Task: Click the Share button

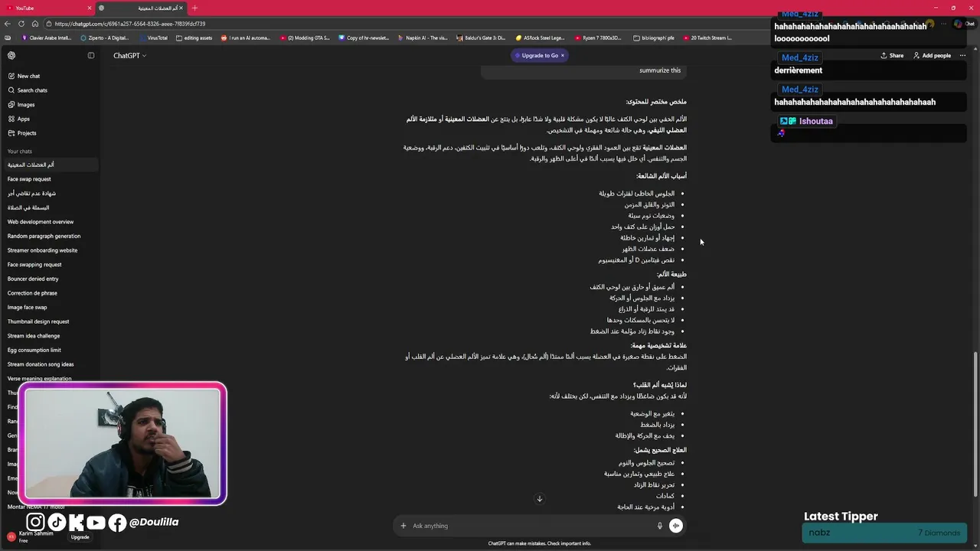Action: pyautogui.click(x=892, y=55)
